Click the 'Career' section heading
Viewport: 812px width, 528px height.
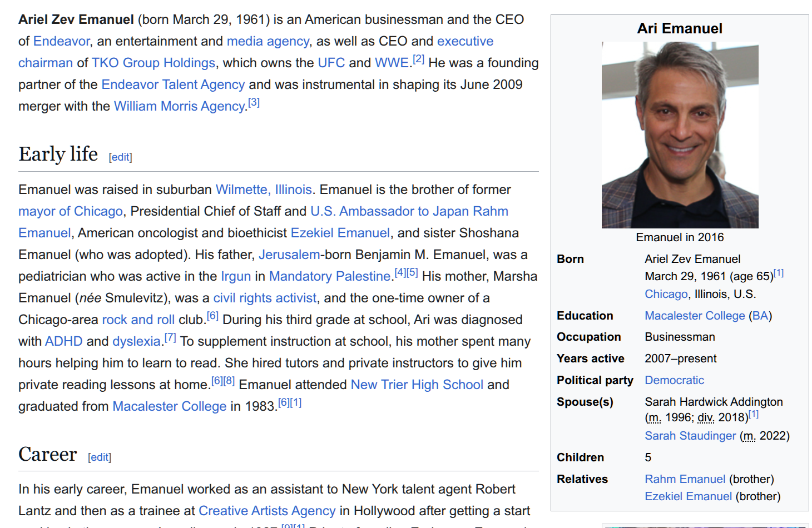coord(48,454)
